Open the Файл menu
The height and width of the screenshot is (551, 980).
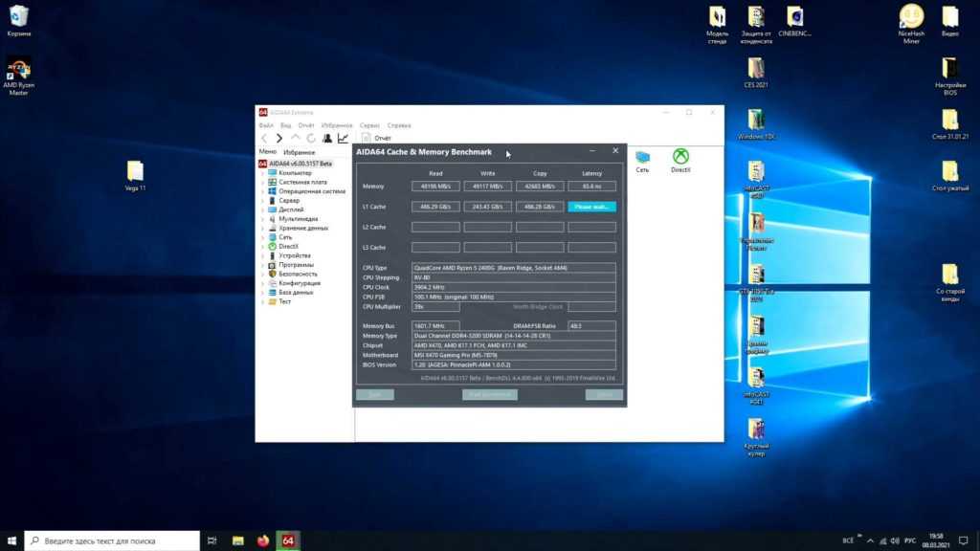(x=266, y=125)
